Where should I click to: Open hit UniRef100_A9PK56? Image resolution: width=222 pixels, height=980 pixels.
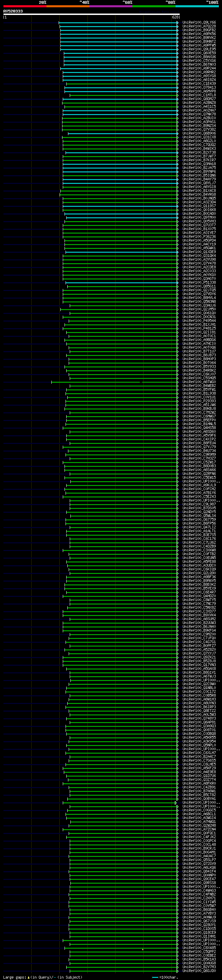coord(199,34)
